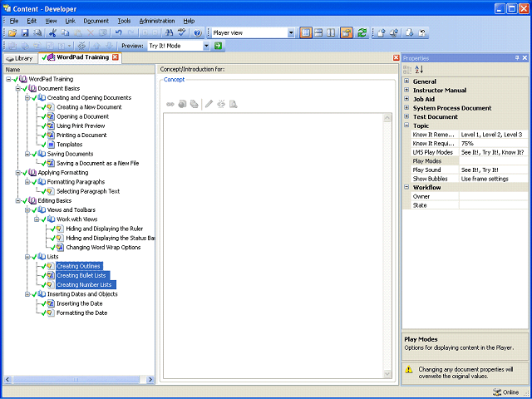Expand the System Process Document category
Viewport: 532px width, 399px height.
coord(406,107)
